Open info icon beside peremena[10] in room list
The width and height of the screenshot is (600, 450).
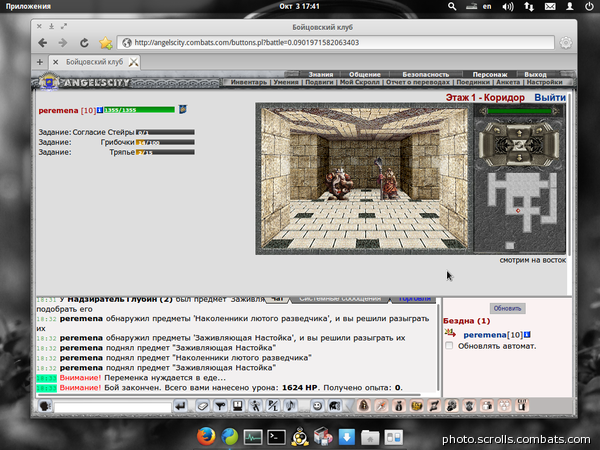pos(527,335)
